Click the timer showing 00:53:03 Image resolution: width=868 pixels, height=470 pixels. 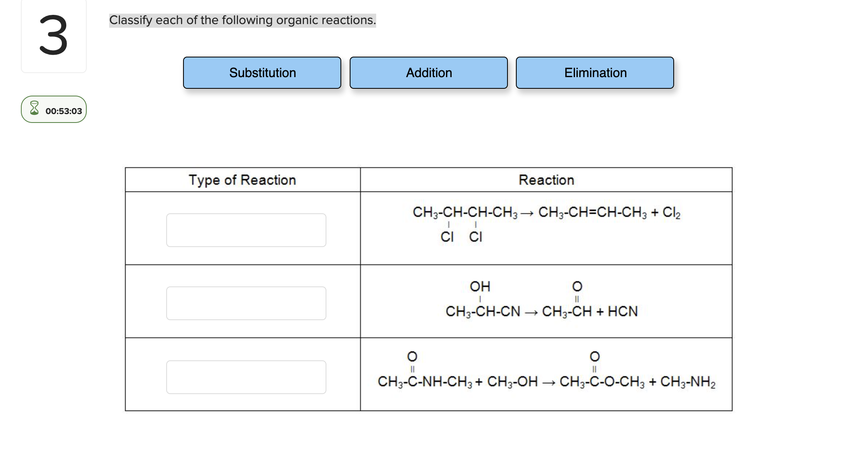[63, 110]
